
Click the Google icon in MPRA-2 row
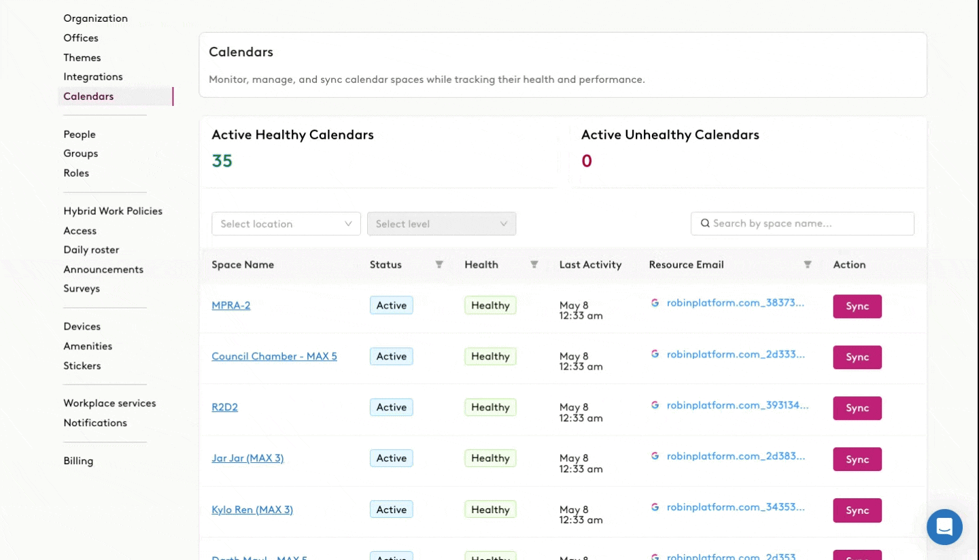(x=655, y=303)
